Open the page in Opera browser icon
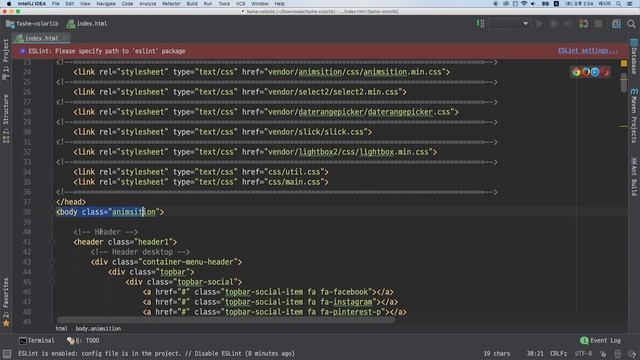Image resolution: width=640 pixels, height=360 pixels. click(x=604, y=72)
